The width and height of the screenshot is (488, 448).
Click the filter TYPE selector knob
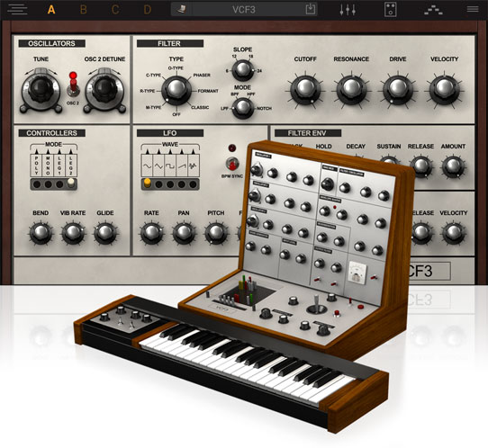click(x=176, y=91)
